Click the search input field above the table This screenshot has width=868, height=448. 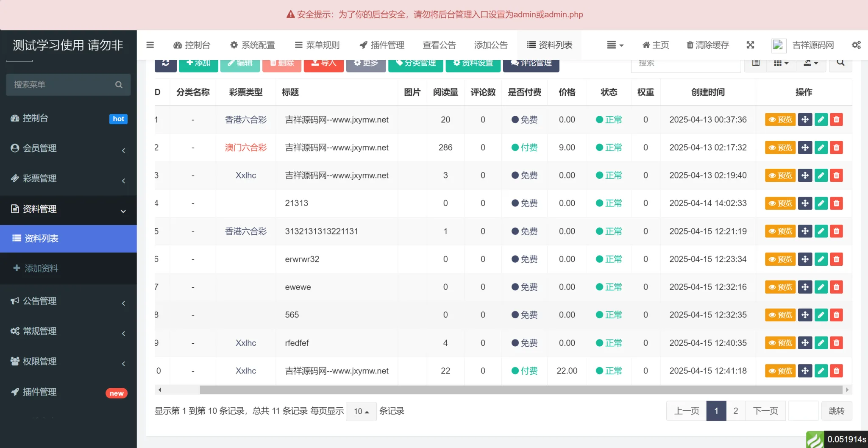click(686, 63)
